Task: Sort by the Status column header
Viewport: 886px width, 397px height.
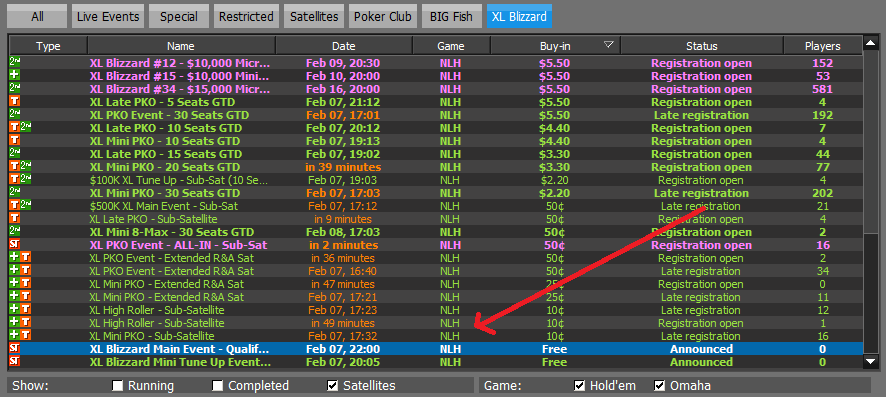Action: (x=702, y=46)
